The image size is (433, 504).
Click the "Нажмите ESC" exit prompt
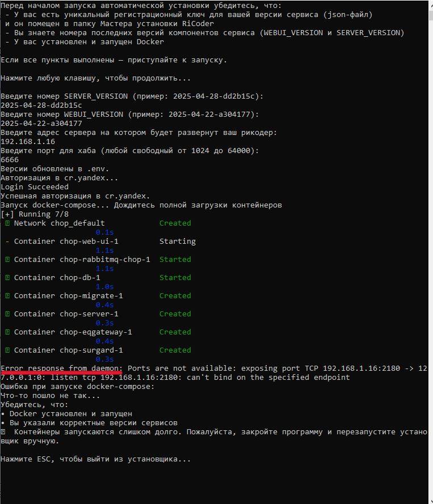[95, 459]
